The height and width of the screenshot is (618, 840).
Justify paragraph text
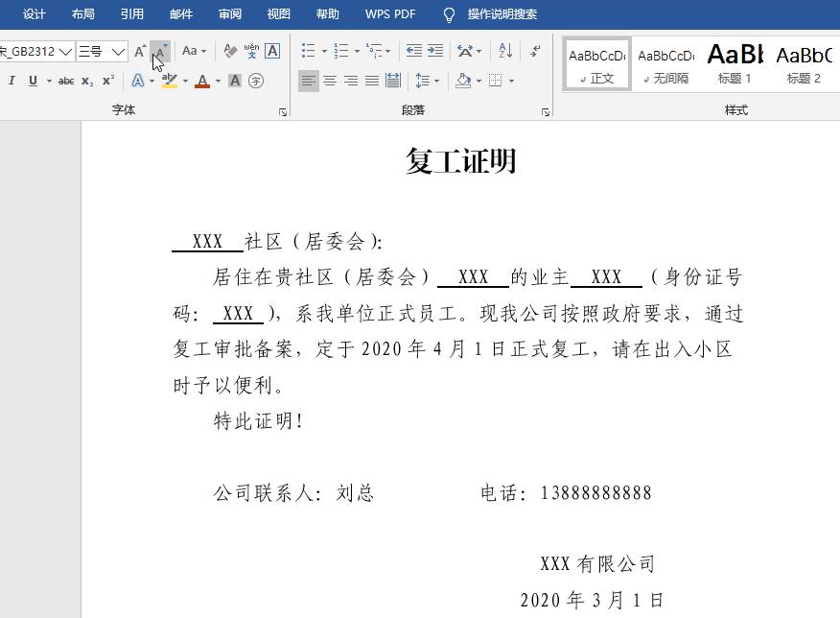372,81
